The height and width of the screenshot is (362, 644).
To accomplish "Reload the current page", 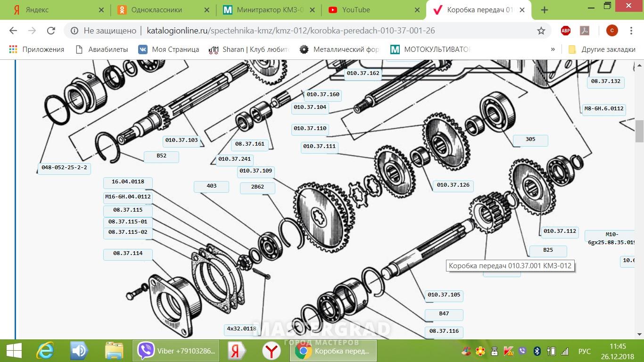I will 51,31.
